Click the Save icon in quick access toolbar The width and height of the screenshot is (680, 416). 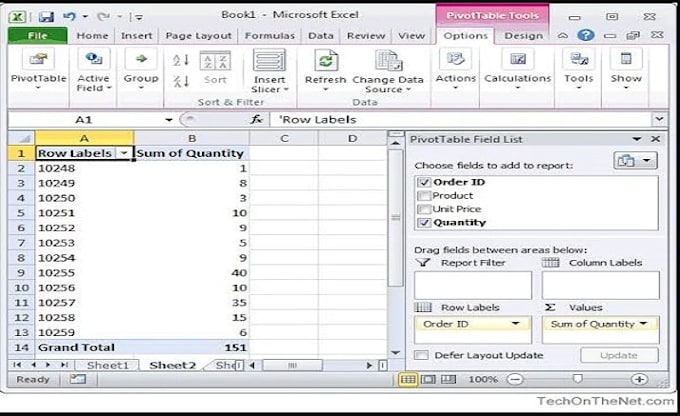[x=46, y=16]
